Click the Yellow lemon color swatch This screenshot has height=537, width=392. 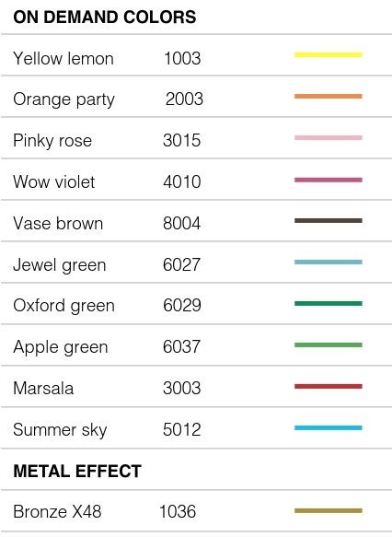[328, 54]
